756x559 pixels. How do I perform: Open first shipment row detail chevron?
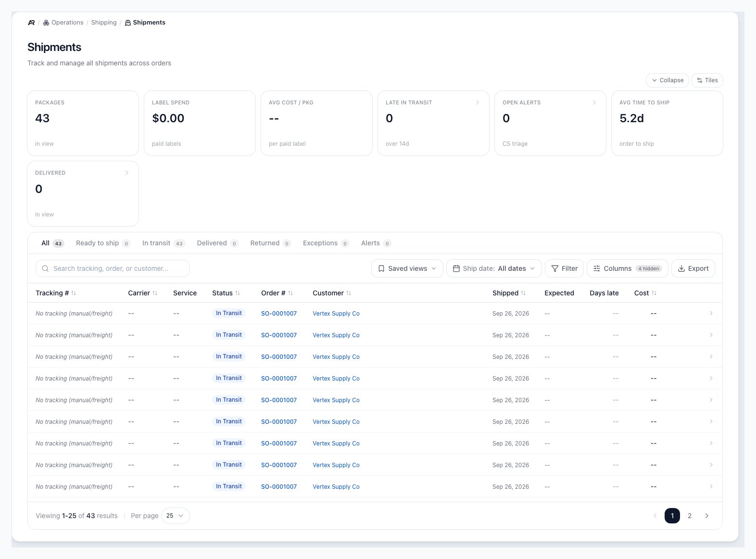click(x=711, y=313)
